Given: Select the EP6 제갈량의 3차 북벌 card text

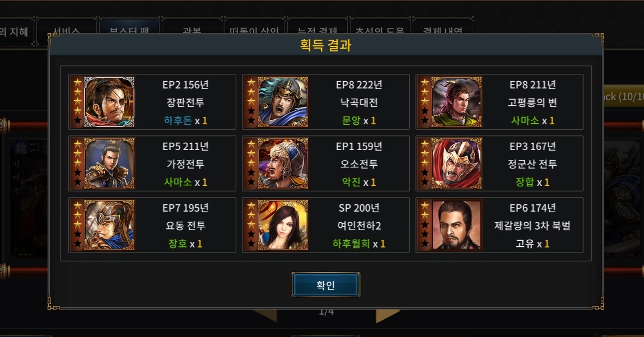Looking at the screenshot, I should (533, 217).
